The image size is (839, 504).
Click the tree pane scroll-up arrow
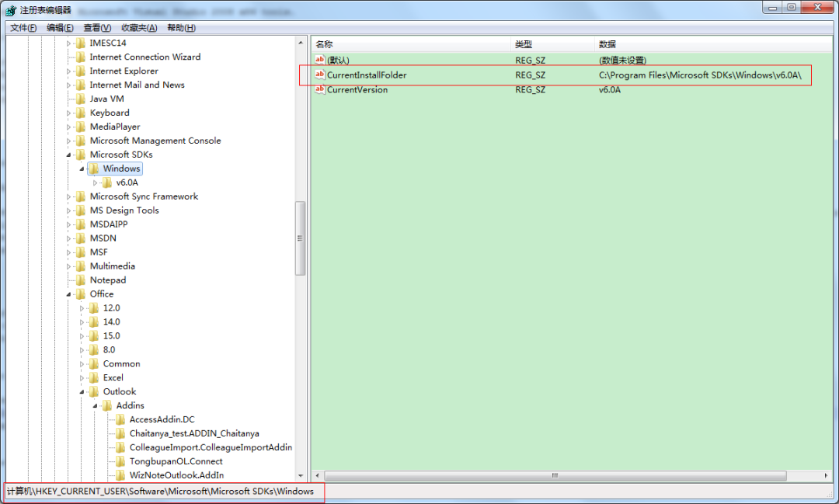pyautogui.click(x=300, y=43)
